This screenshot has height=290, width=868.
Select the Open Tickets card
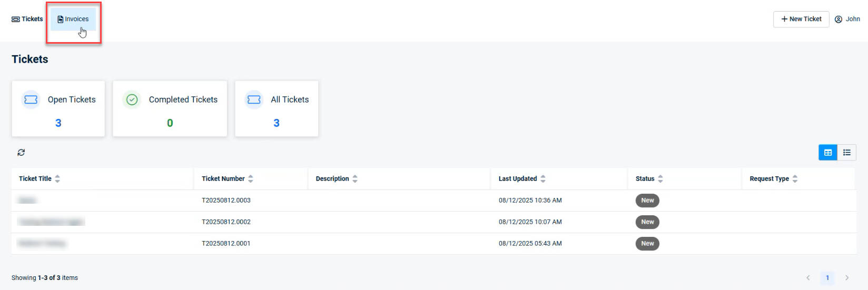[x=58, y=108]
